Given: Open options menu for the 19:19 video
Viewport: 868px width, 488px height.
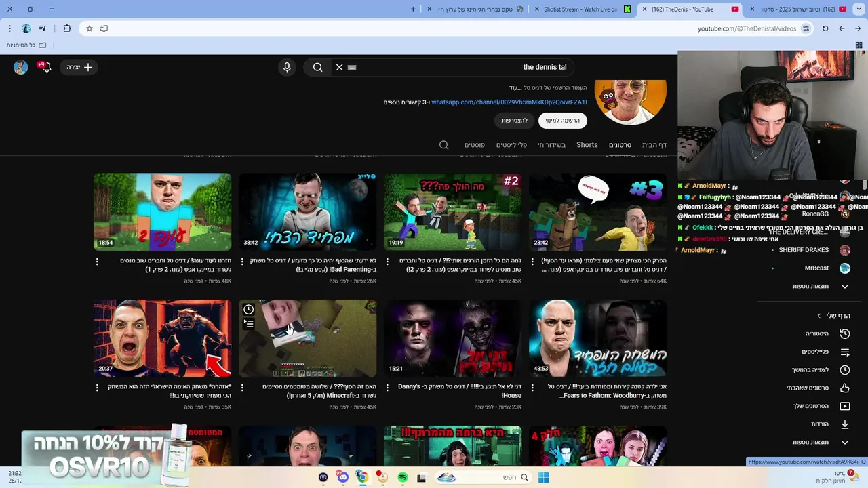Looking at the screenshot, I should pyautogui.click(x=387, y=261).
